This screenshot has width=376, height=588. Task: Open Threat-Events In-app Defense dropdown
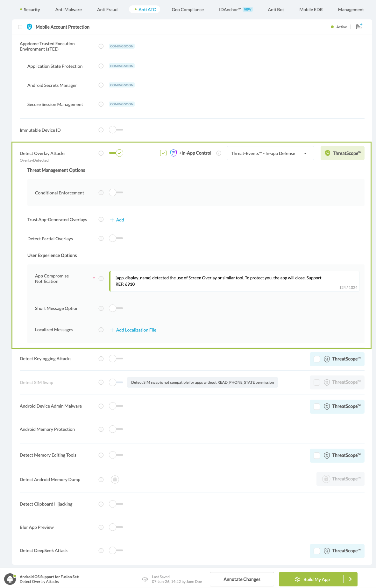pos(270,153)
